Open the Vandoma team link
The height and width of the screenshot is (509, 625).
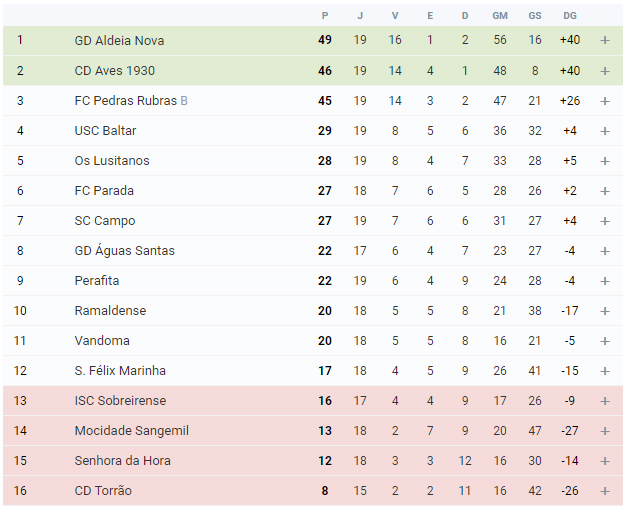(102, 341)
